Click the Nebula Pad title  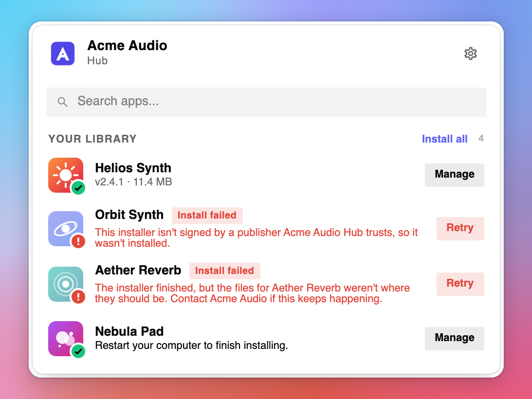tap(129, 331)
